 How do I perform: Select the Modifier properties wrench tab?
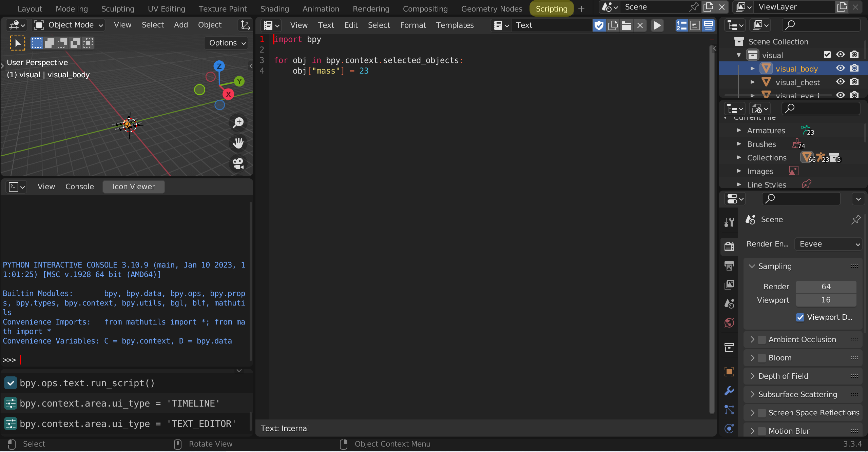[729, 391]
